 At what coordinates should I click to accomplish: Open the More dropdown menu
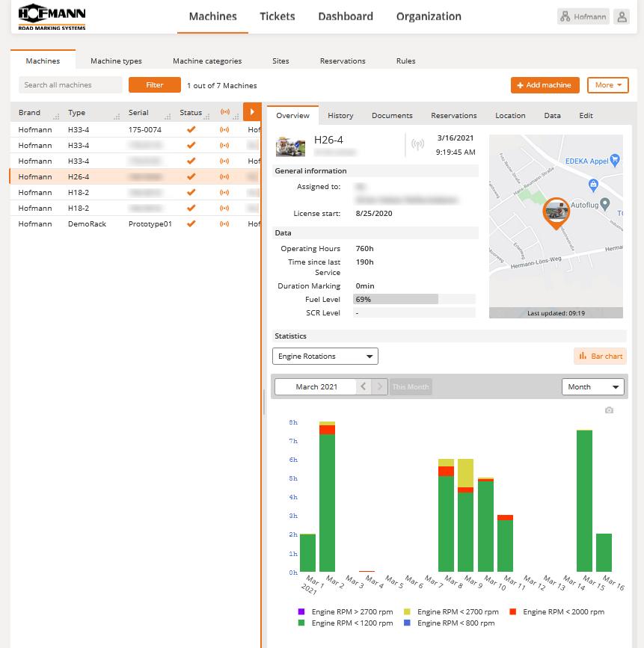[608, 85]
